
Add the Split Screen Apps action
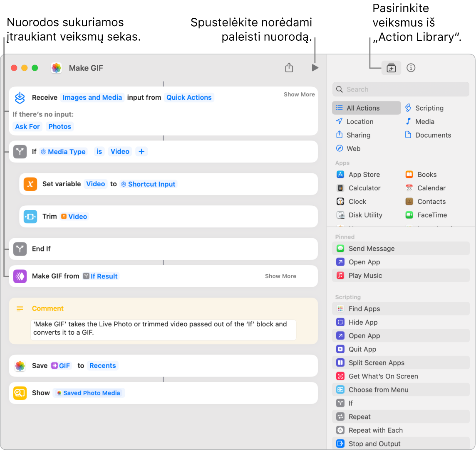pyautogui.click(x=376, y=363)
